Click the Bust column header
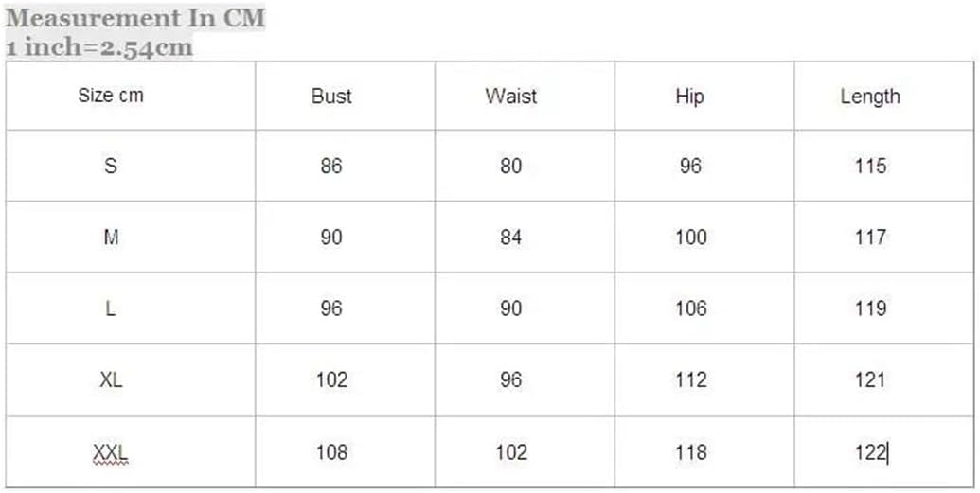Image resolution: width=980 pixels, height=493 pixels. (331, 97)
